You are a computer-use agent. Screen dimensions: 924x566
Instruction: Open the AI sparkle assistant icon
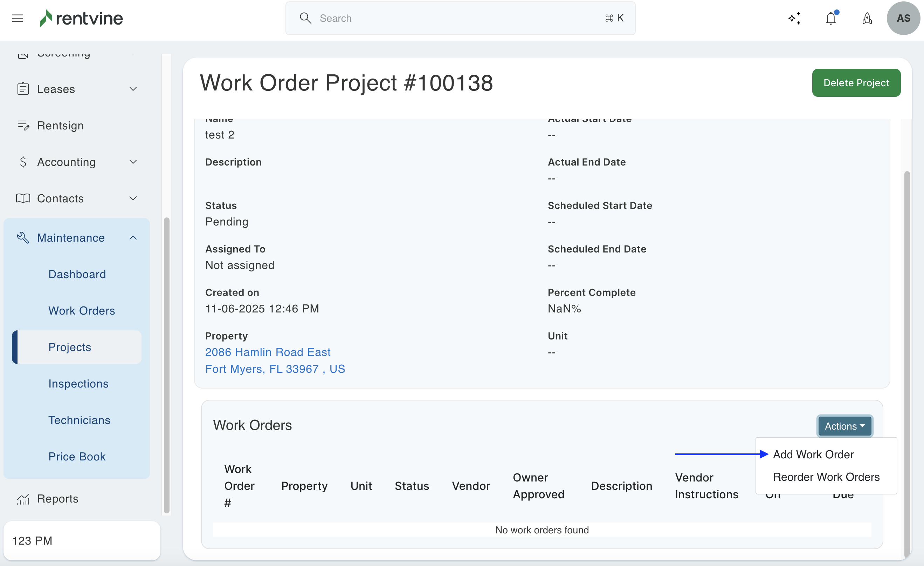[x=794, y=18]
